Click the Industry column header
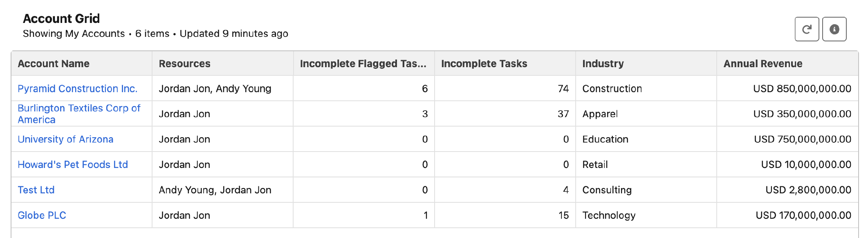This screenshot has width=868, height=238. click(603, 63)
